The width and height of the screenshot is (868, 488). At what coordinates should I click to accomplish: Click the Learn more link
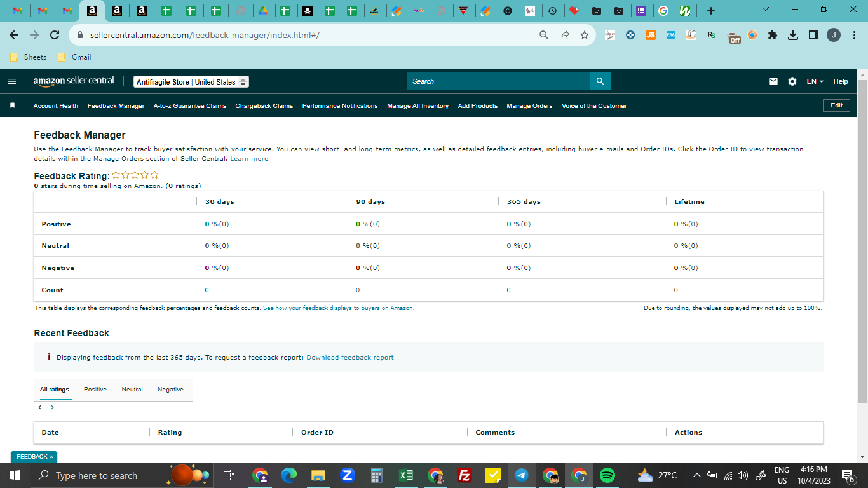[x=249, y=159]
